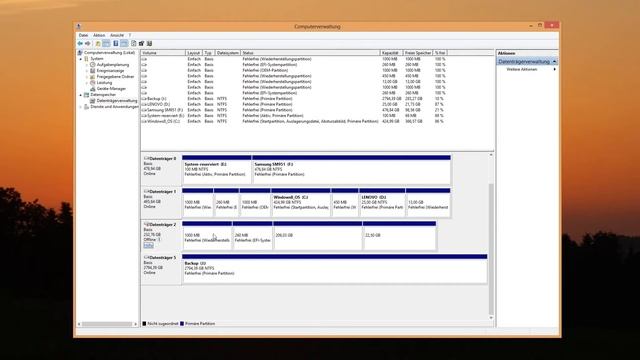Collapse Datenträgerverwaltung section in Aktionen pane
Screen dimensions: 640x360
554,62
